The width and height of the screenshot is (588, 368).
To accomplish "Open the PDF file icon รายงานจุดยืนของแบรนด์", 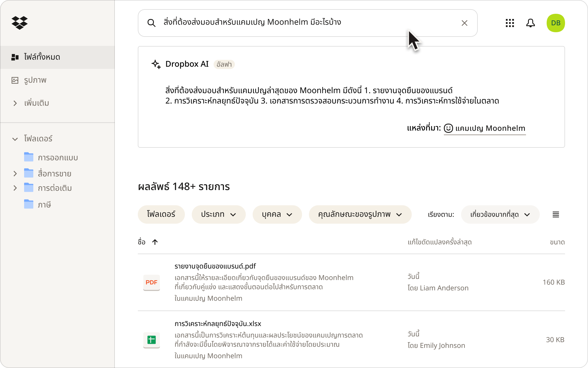I will (152, 282).
